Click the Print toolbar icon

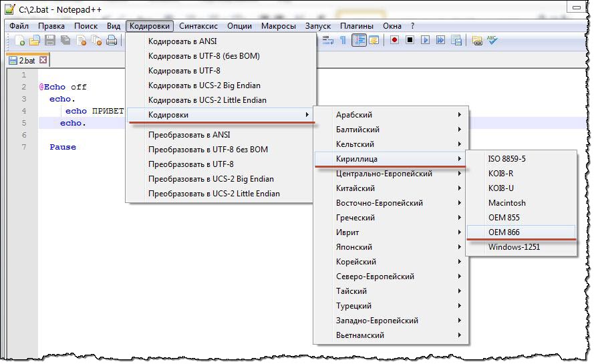112,41
